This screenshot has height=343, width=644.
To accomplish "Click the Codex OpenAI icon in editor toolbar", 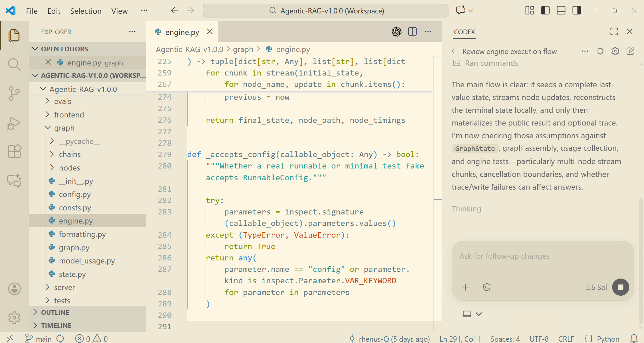I will 396,32.
